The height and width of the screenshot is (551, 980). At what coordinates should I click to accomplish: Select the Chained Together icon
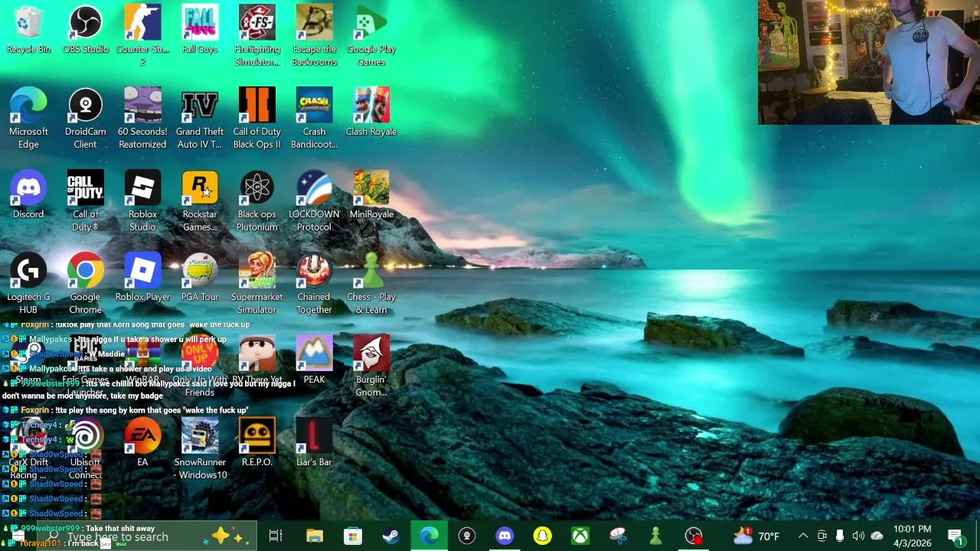click(x=314, y=284)
